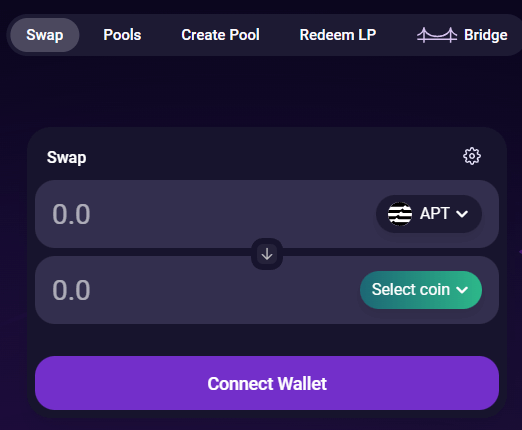This screenshot has width=522, height=430.
Task: Focus the bottom 0.0 amount field
Action: click(x=71, y=290)
